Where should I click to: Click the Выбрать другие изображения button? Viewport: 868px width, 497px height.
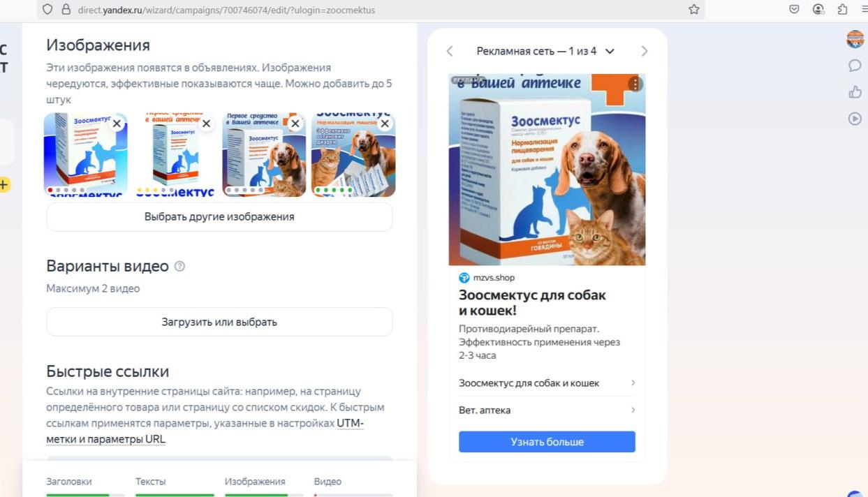coord(219,217)
